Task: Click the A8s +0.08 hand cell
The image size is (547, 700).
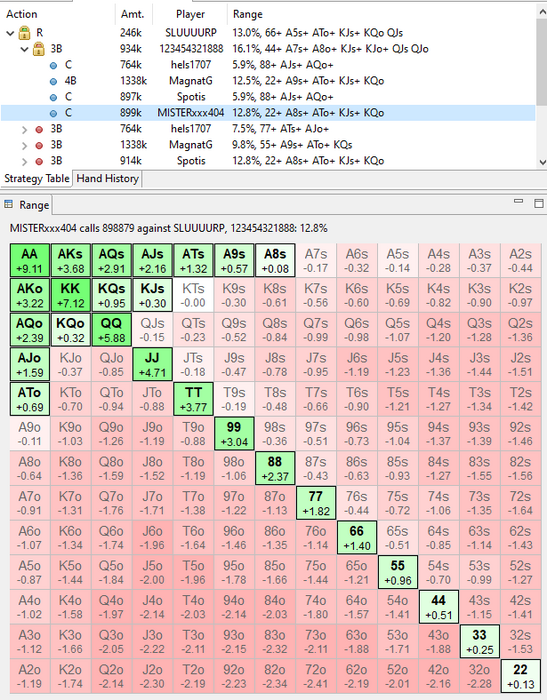Action: pos(275,260)
